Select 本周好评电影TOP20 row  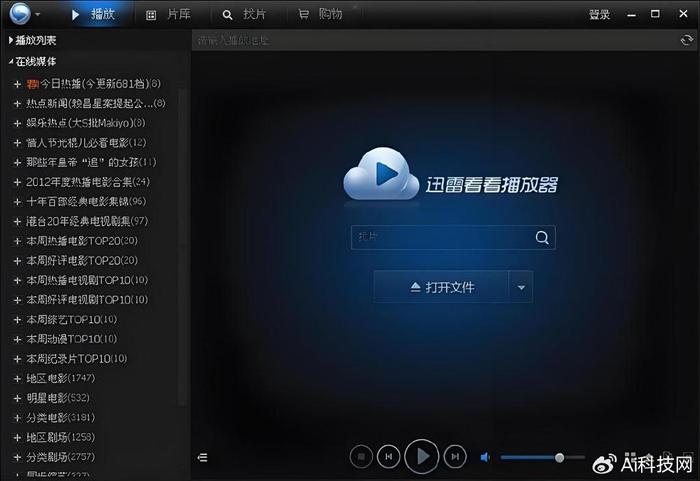(82, 260)
